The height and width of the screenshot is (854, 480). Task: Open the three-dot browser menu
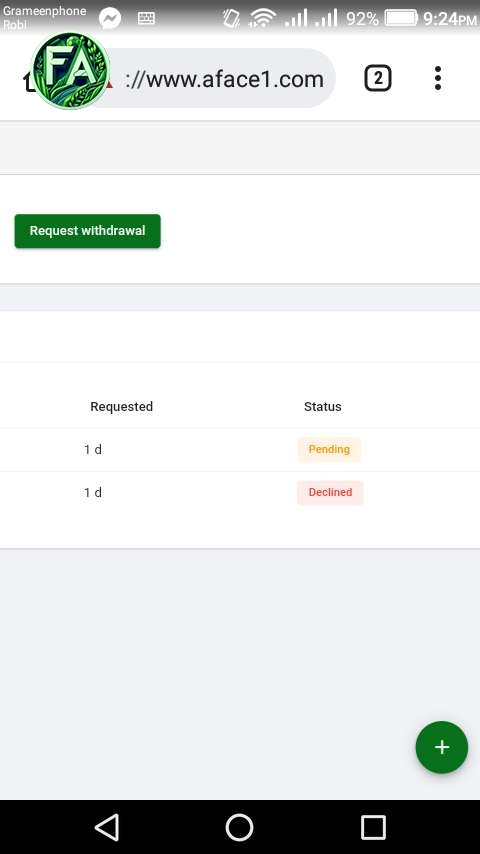click(x=438, y=78)
